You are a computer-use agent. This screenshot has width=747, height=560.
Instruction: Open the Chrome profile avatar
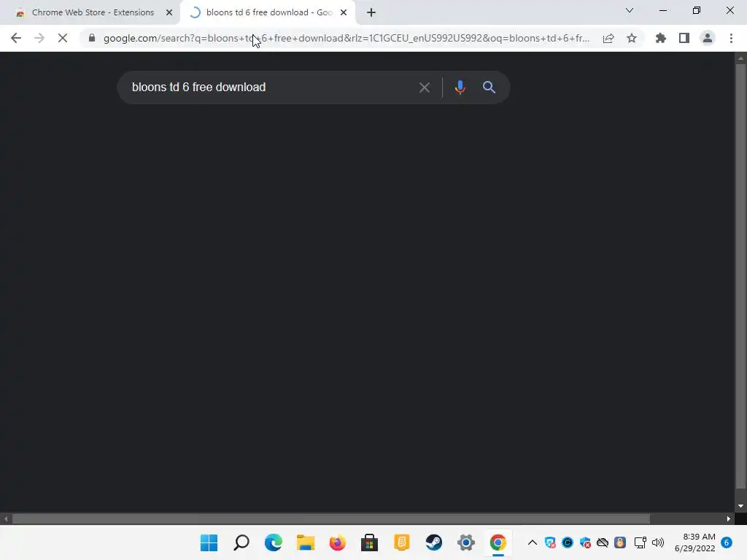tap(708, 38)
